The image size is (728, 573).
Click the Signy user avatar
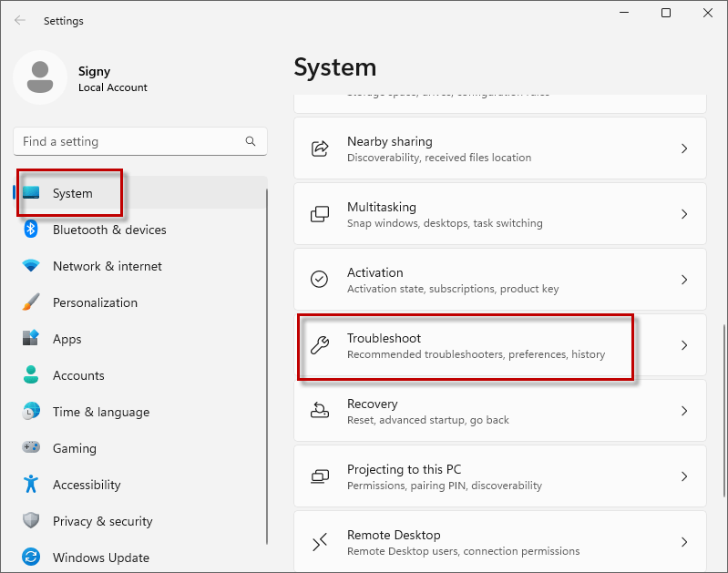tap(40, 77)
